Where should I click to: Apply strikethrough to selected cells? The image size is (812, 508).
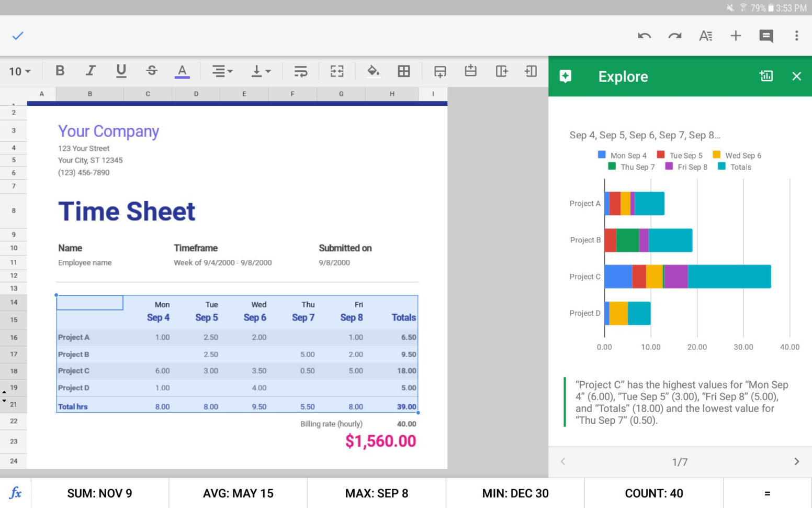pyautogui.click(x=151, y=71)
